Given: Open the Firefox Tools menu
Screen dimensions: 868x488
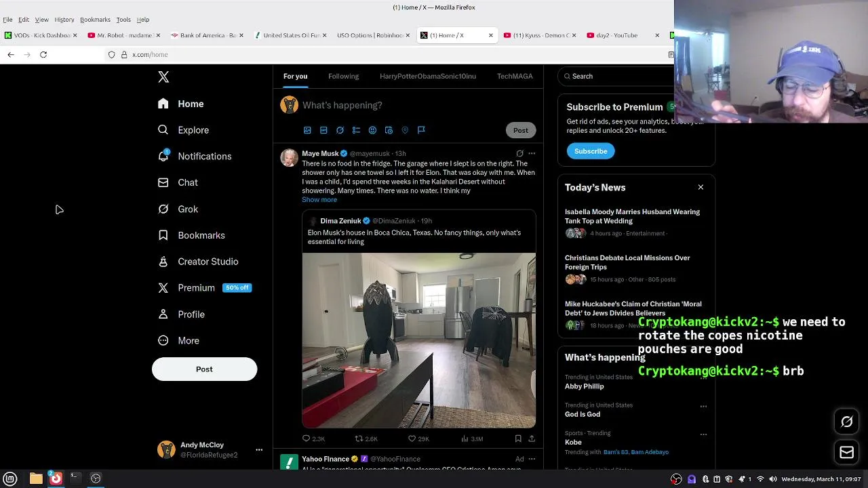Looking at the screenshot, I should (123, 20).
